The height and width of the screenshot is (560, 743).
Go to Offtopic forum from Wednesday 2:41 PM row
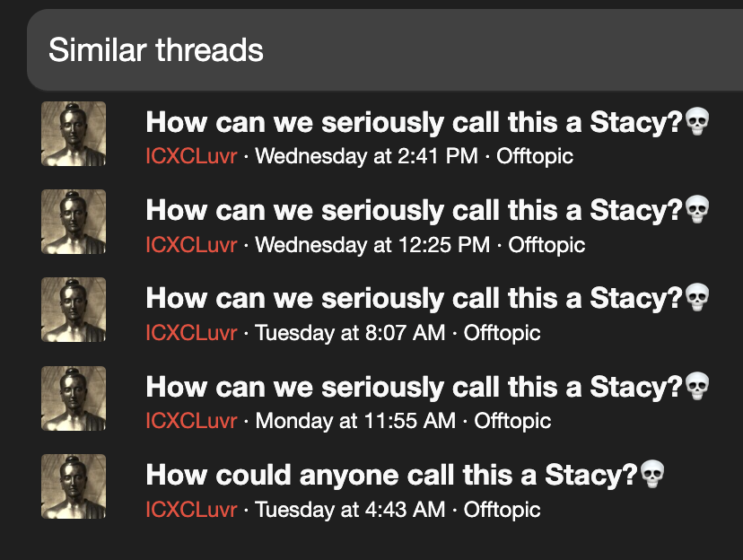tap(535, 156)
